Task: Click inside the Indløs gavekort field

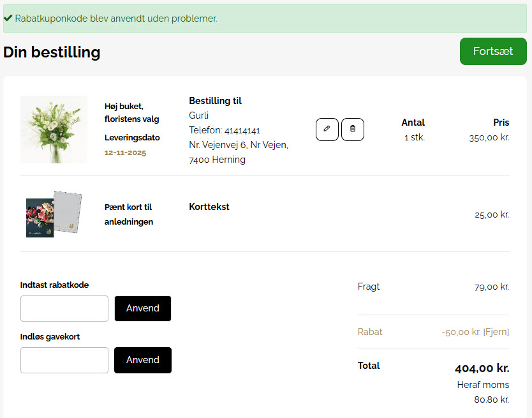Action: tap(64, 360)
